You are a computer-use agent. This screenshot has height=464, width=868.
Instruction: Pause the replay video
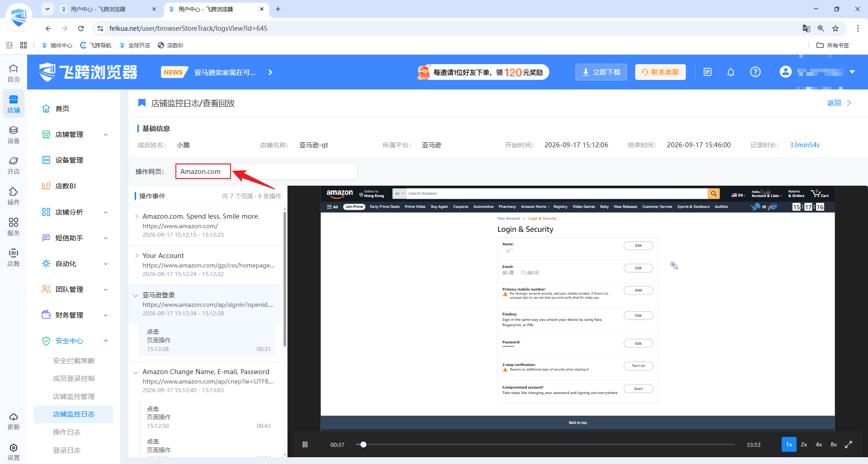[305, 445]
